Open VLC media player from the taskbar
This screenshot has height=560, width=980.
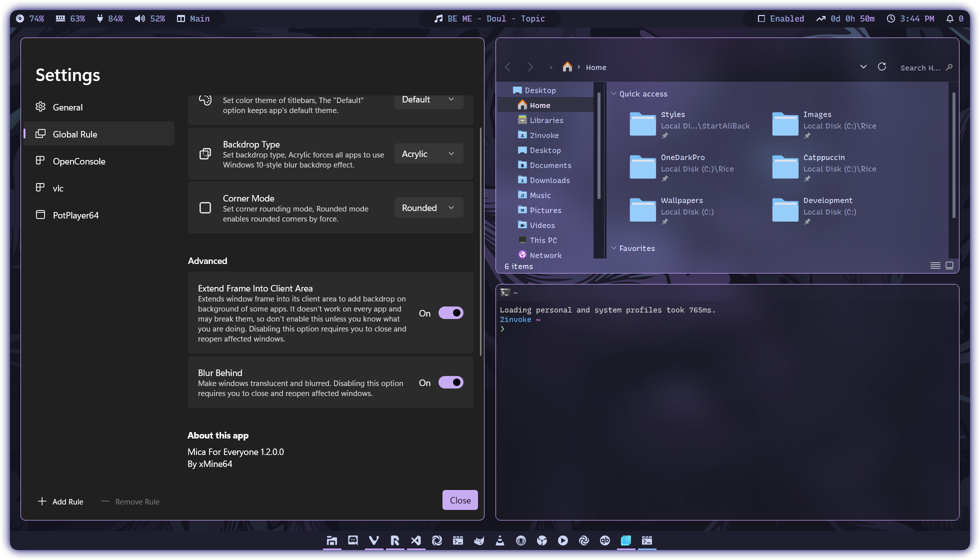pyautogui.click(x=500, y=541)
